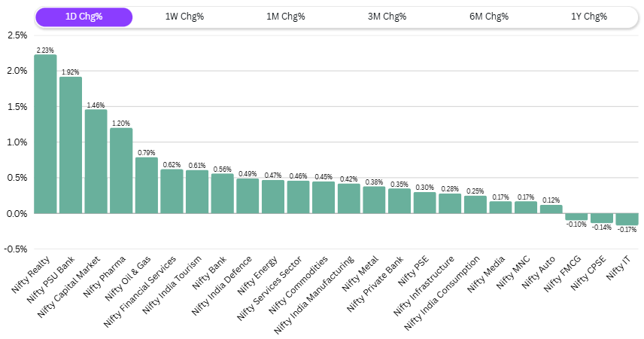644x339 pixels.
Task: Select the Nifty IT negative bar
Action: pyautogui.click(x=627, y=219)
